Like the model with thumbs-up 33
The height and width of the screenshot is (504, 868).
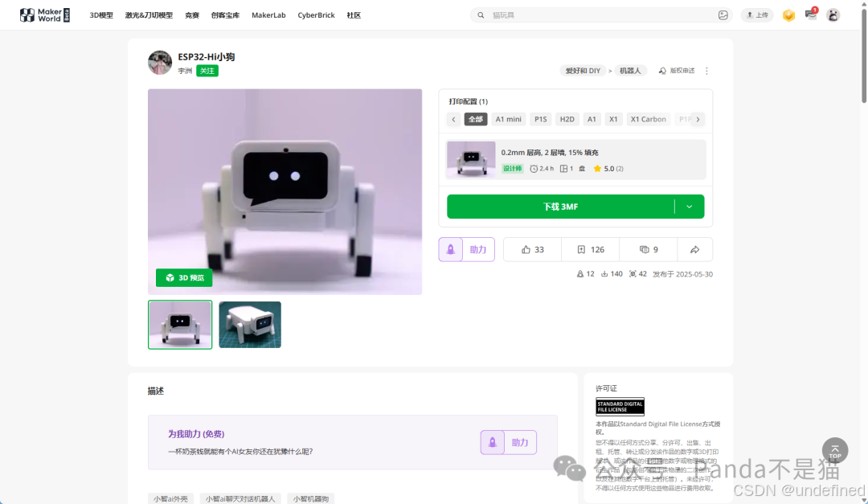533,250
